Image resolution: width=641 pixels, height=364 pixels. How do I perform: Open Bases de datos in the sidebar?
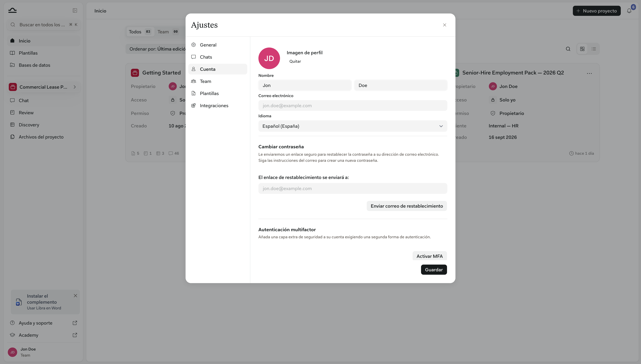coord(44,65)
